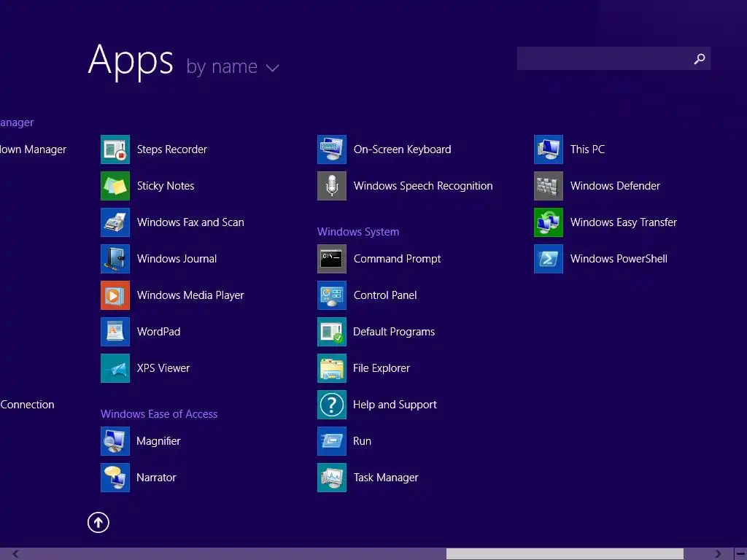Open the Windows Easy Transfer icon
This screenshot has width=747, height=560.
(x=549, y=222)
